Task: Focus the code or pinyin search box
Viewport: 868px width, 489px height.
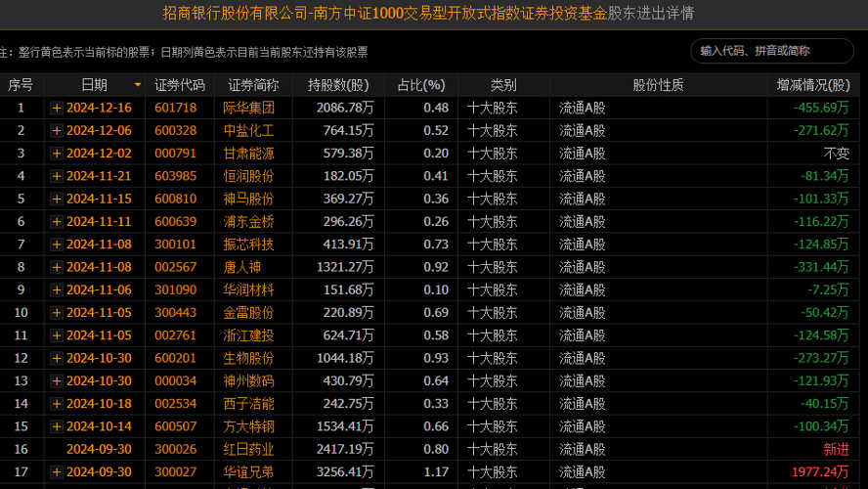Action: tap(771, 51)
